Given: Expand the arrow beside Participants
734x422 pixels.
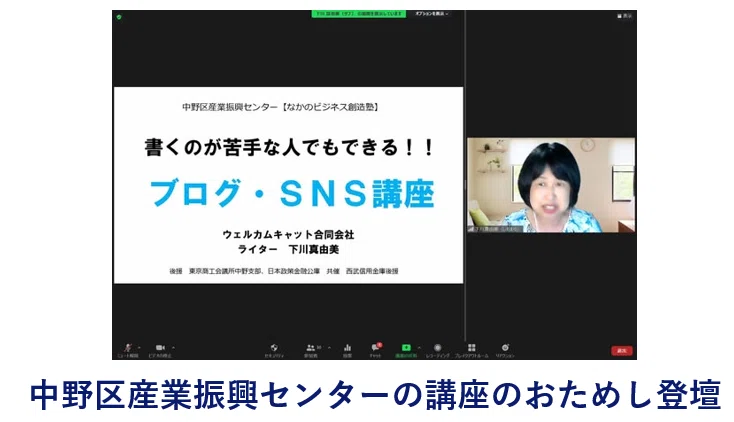Looking at the screenshot, I should [x=330, y=348].
